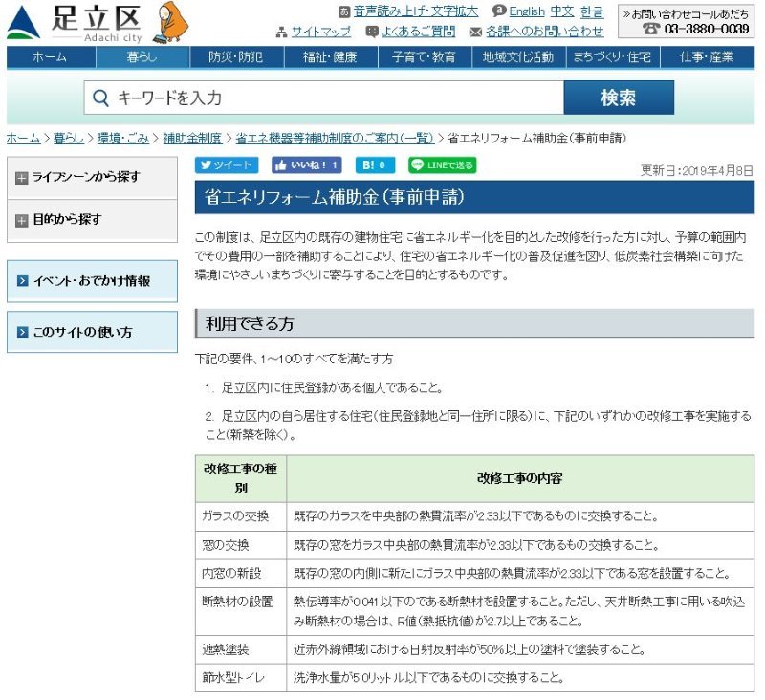765x700 pixels.
Task: Go to 補助金制度 in breadcrumb
Action: point(192,139)
